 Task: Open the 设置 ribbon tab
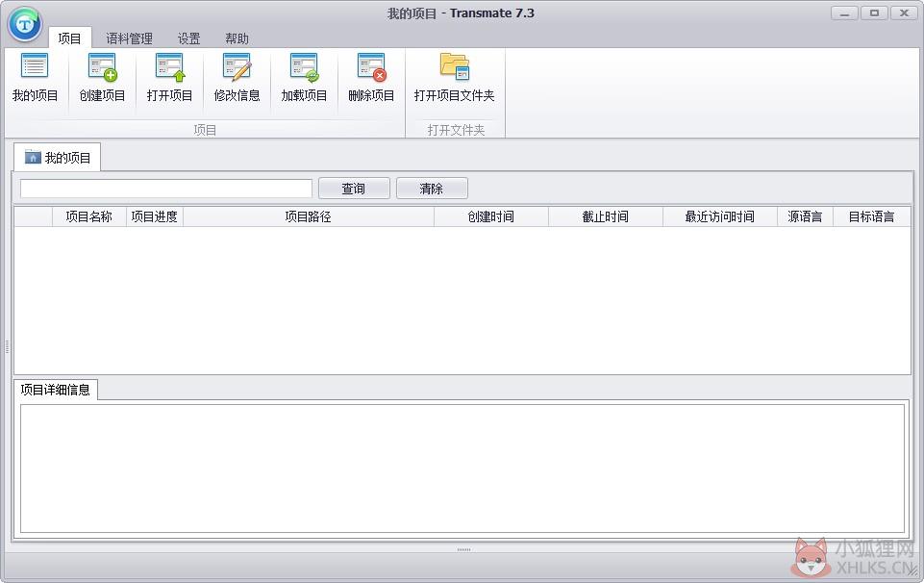pos(189,38)
